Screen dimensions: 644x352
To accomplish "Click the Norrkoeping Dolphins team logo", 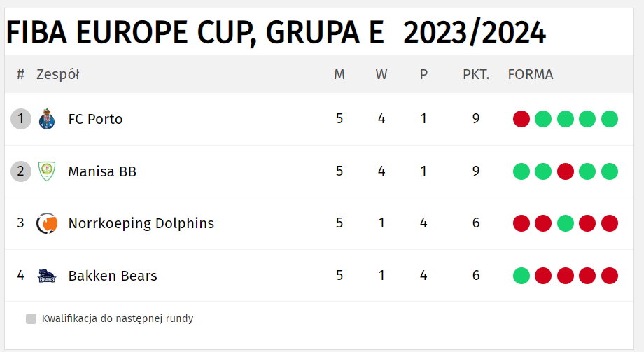I will coord(47,223).
